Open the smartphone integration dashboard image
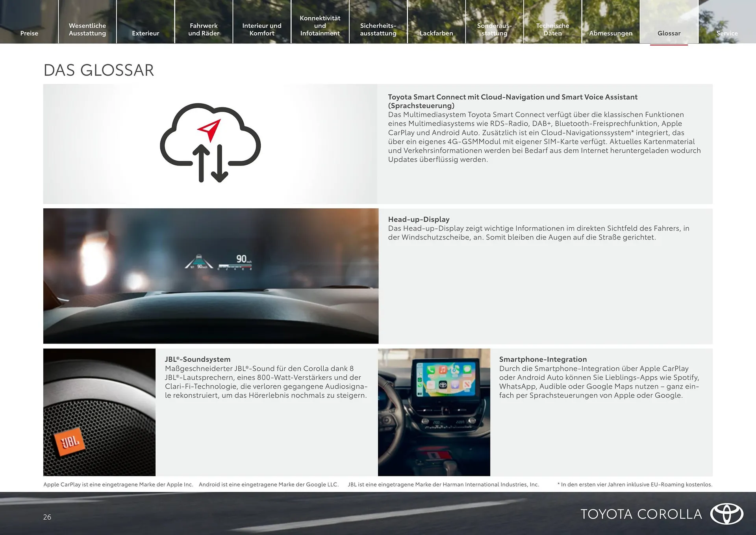This screenshot has width=756, height=535. click(x=433, y=412)
